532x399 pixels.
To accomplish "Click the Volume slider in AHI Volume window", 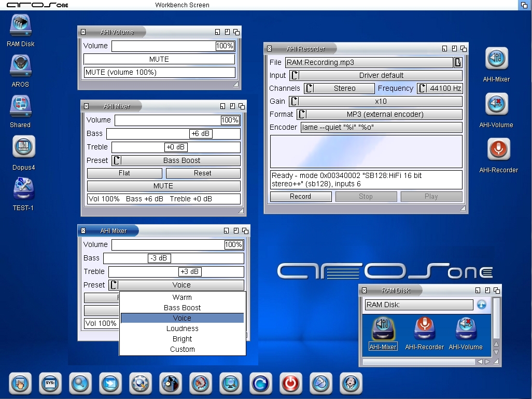I will pos(173,46).
